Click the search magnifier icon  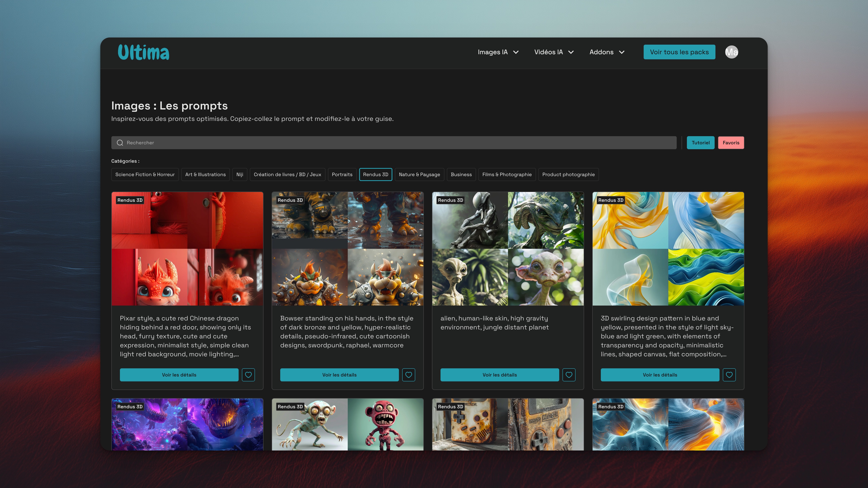(x=120, y=143)
